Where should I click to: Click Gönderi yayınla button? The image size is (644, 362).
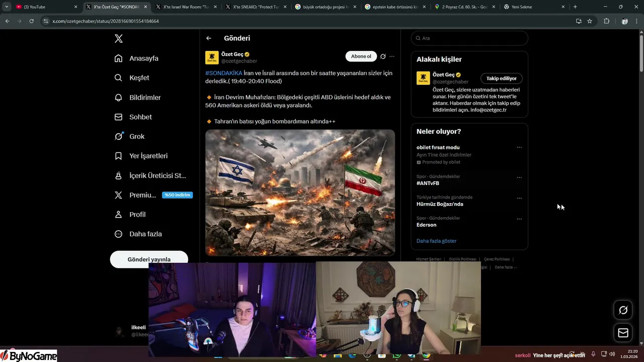tap(149, 259)
